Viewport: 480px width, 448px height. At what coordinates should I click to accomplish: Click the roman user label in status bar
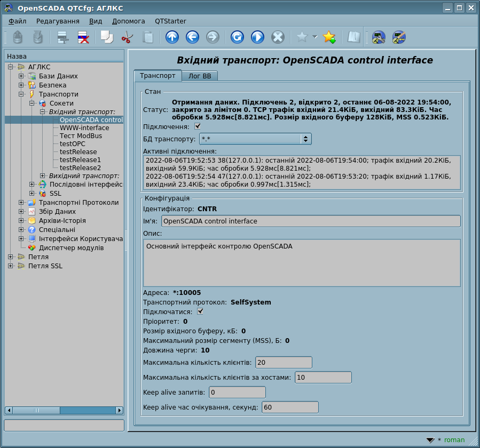coord(454,440)
